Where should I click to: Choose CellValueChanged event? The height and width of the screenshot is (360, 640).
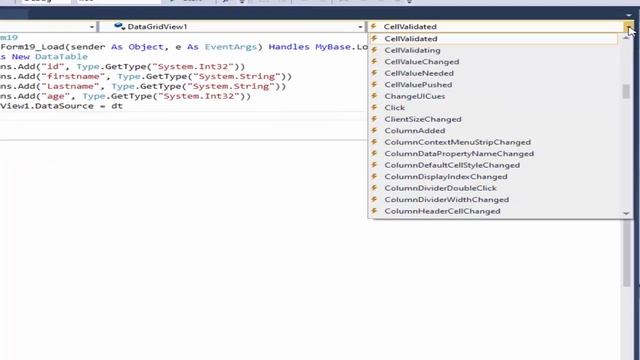[x=493, y=62]
